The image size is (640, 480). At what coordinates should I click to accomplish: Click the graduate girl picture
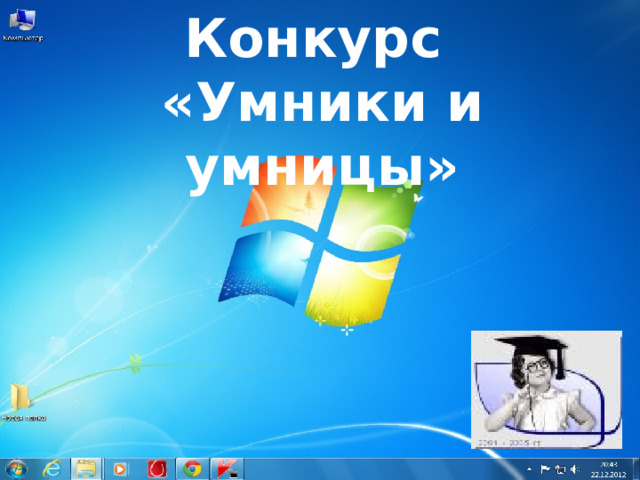(x=547, y=390)
